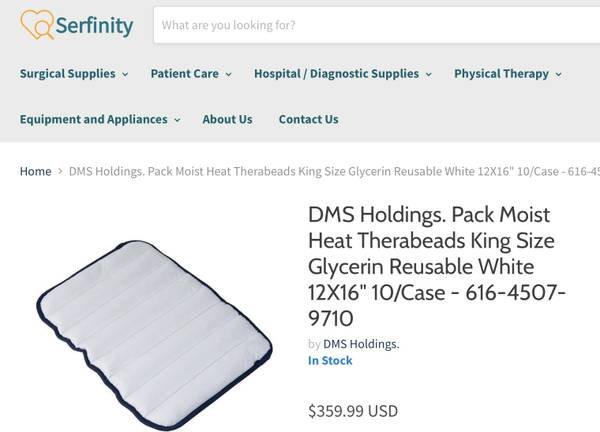Screen dimensions: 600x432
Task: Focus the 'What are you looking for?' search box
Action: (377, 25)
